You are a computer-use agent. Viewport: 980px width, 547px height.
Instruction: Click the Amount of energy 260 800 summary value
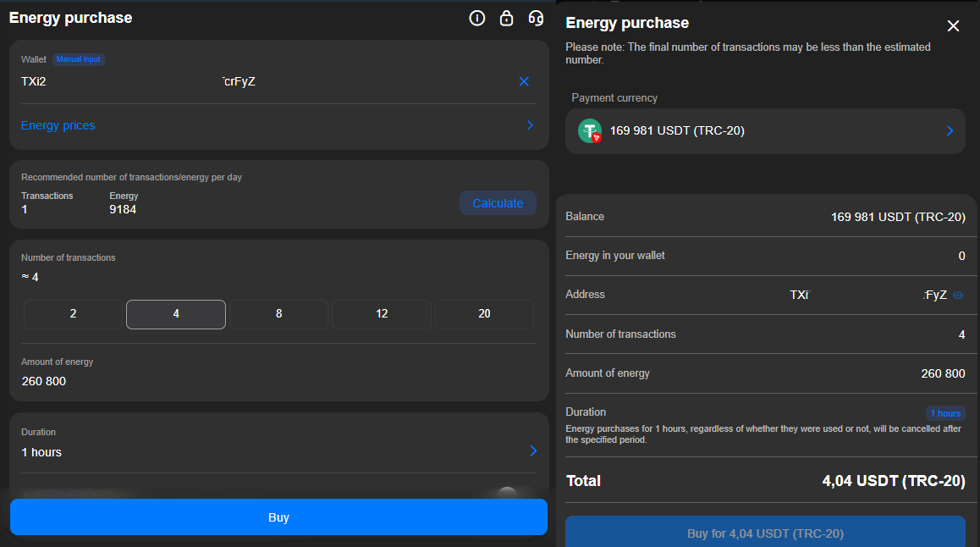click(943, 373)
